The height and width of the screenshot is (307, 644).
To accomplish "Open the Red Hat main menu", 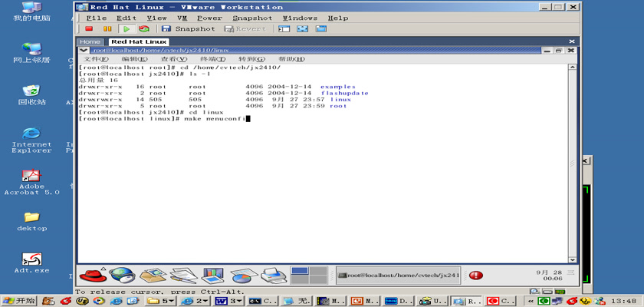I will pos(92,275).
